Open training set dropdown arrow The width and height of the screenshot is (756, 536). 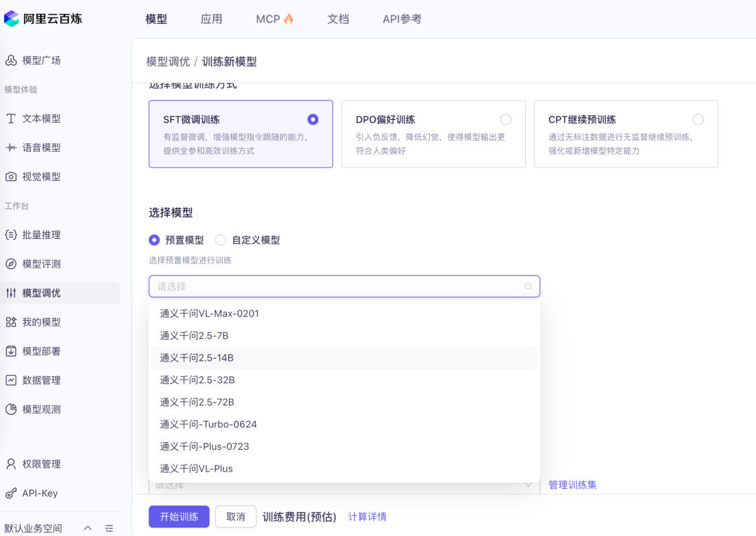[528, 486]
